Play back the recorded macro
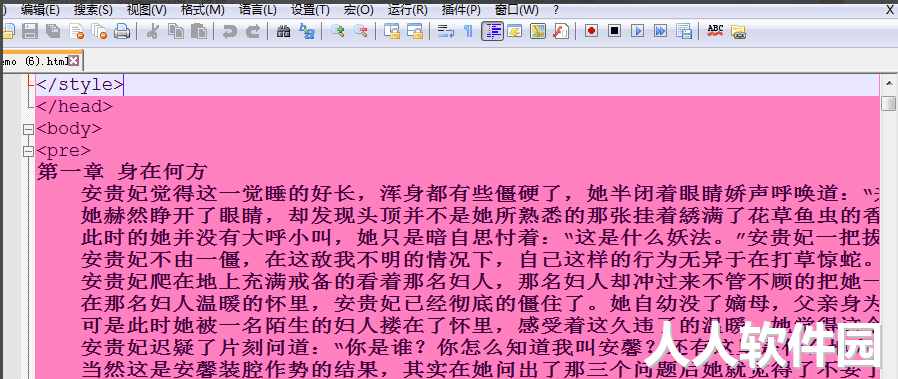 (637, 31)
